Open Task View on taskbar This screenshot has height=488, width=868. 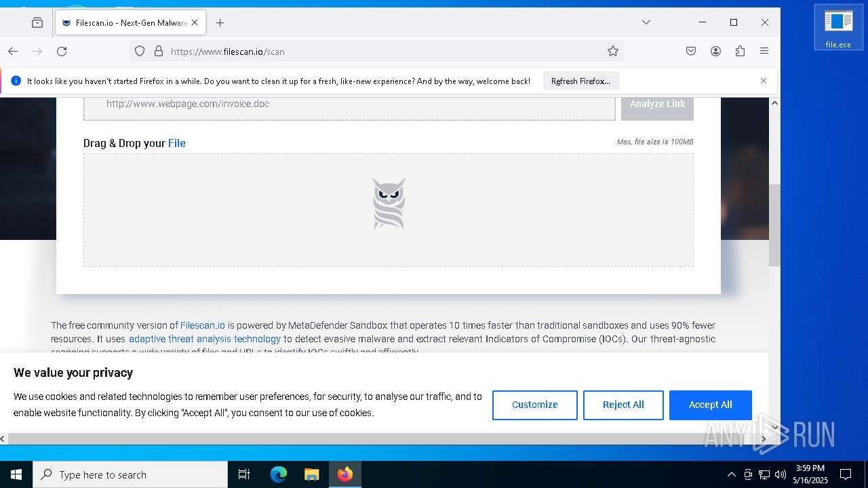pos(244,474)
